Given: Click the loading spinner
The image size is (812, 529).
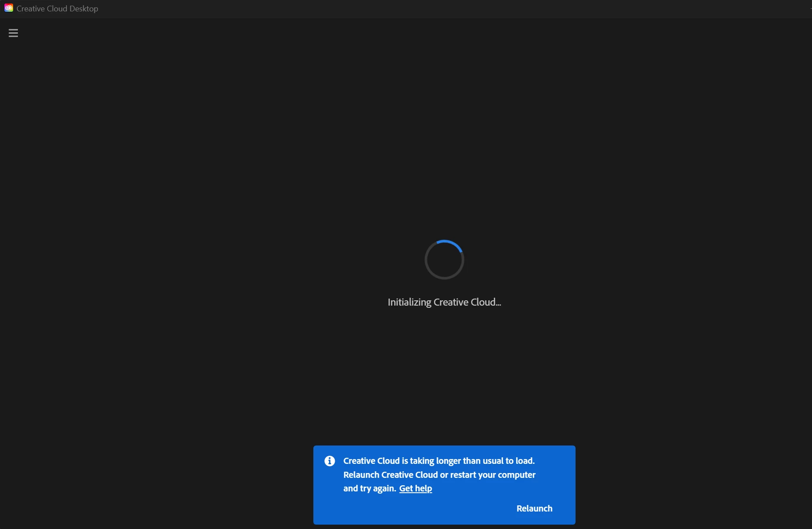Looking at the screenshot, I should pyautogui.click(x=444, y=260).
